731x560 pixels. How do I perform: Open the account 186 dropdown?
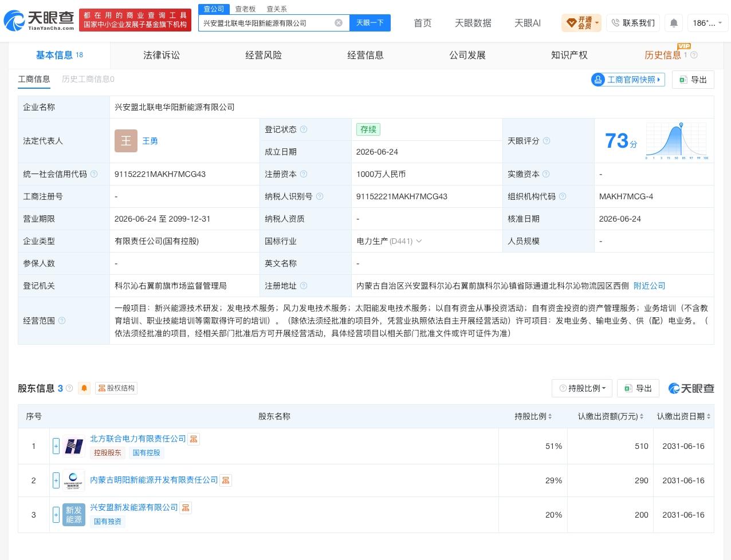click(x=708, y=23)
